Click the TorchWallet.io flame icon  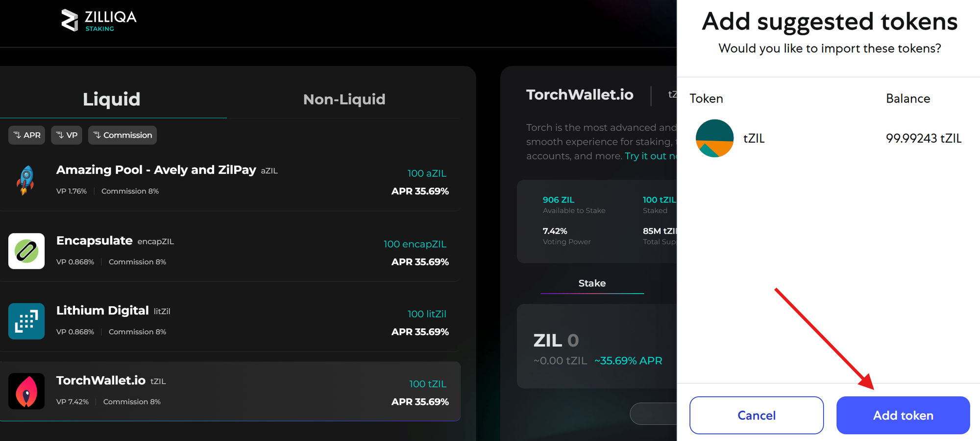click(26, 391)
